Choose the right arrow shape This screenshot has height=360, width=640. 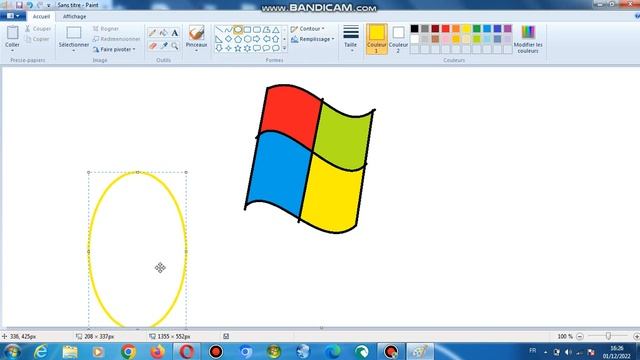[x=257, y=39]
